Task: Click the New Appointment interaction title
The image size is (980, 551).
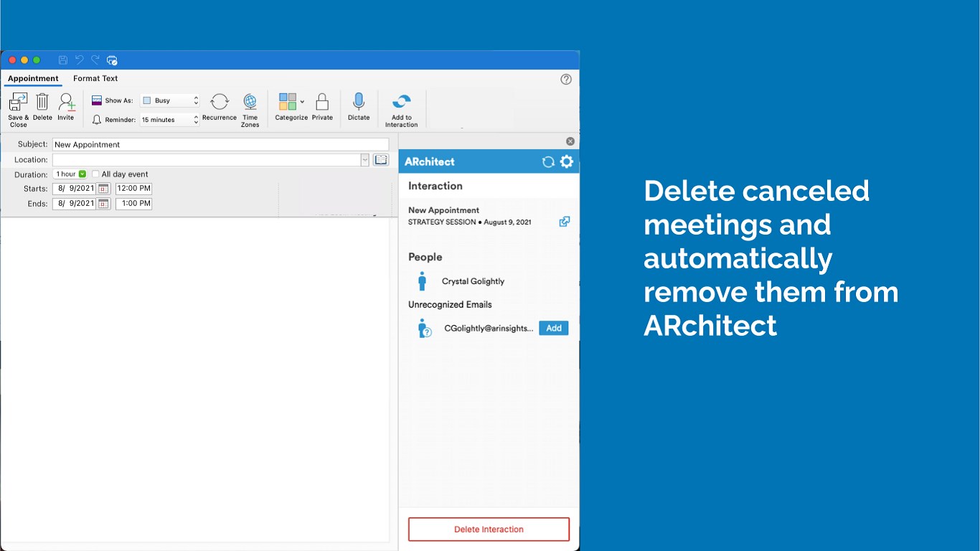Action: coord(443,210)
